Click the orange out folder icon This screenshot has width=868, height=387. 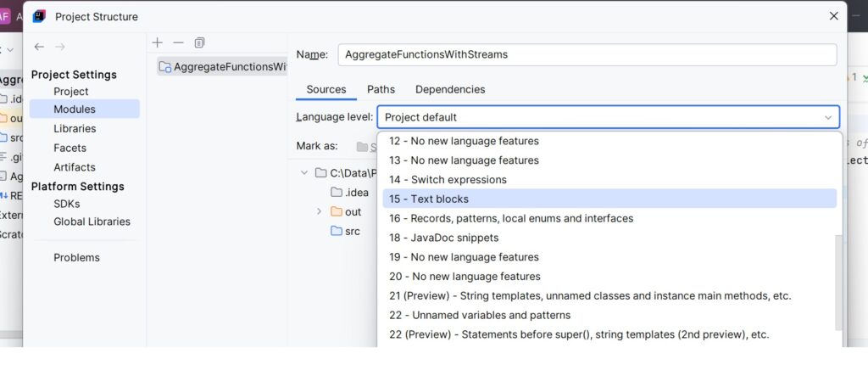click(337, 212)
